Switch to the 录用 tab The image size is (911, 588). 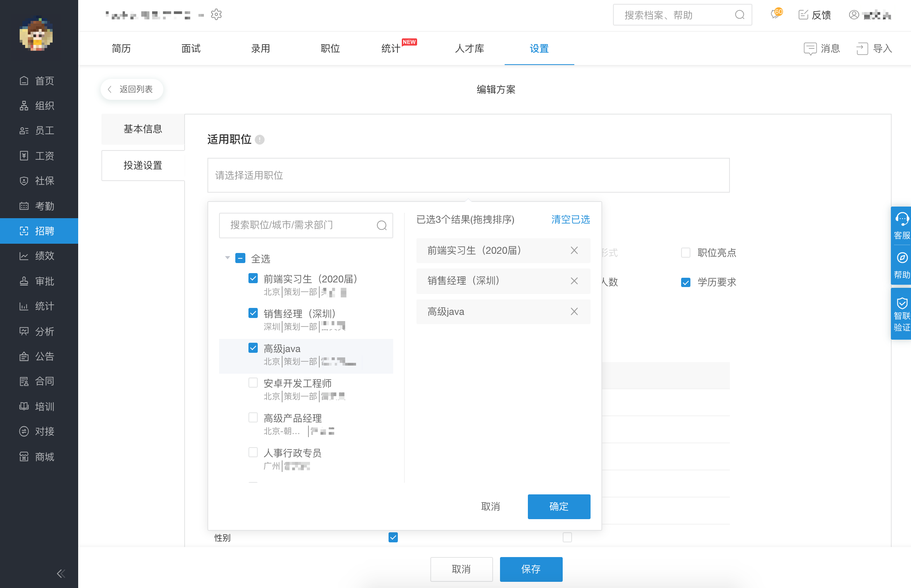260,49
